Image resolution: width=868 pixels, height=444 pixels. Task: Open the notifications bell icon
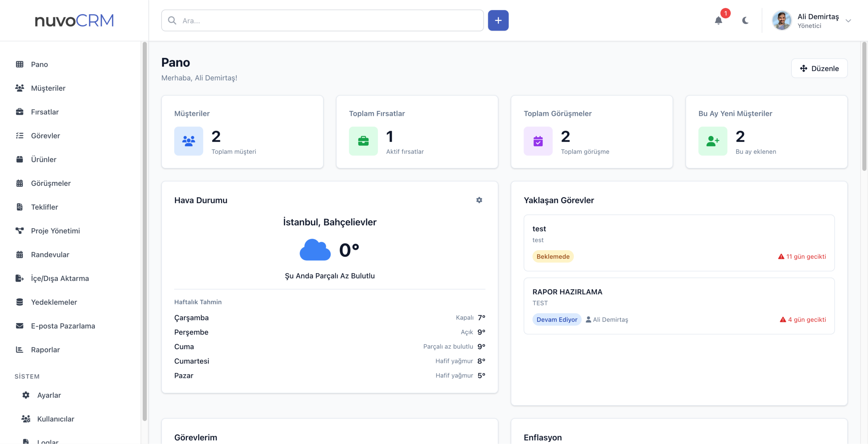click(x=718, y=21)
